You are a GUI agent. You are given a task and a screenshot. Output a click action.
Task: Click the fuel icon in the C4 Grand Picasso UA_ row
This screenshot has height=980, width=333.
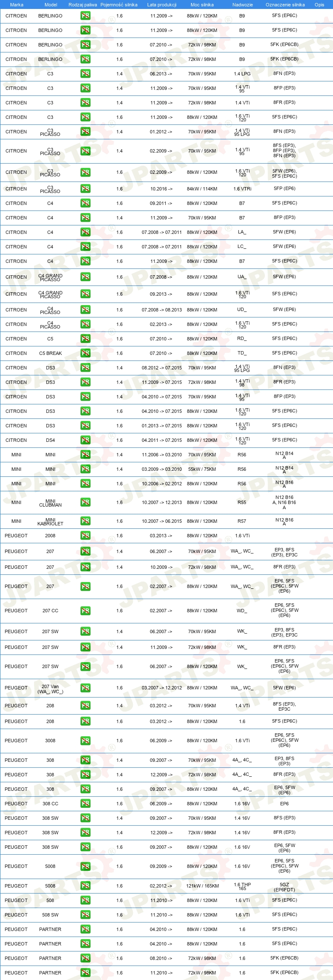pyautogui.click(x=85, y=277)
